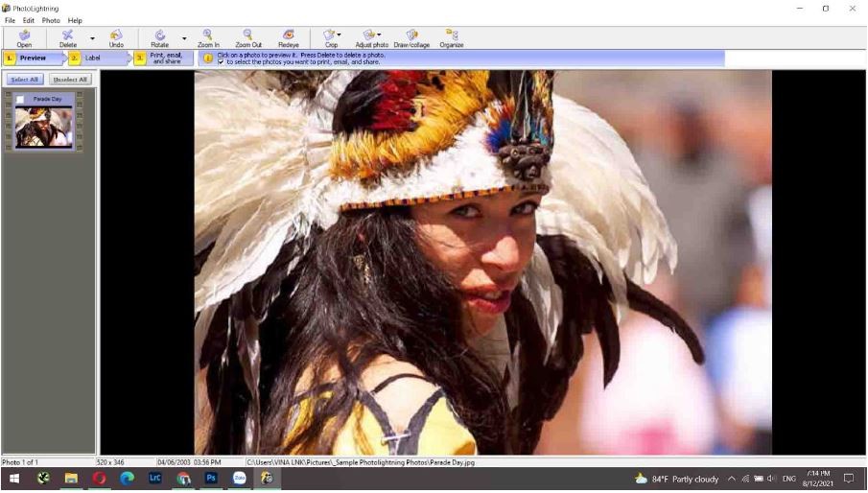The height and width of the screenshot is (493, 868).
Task: Click the Undo toolbar icon
Action: [116, 37]
